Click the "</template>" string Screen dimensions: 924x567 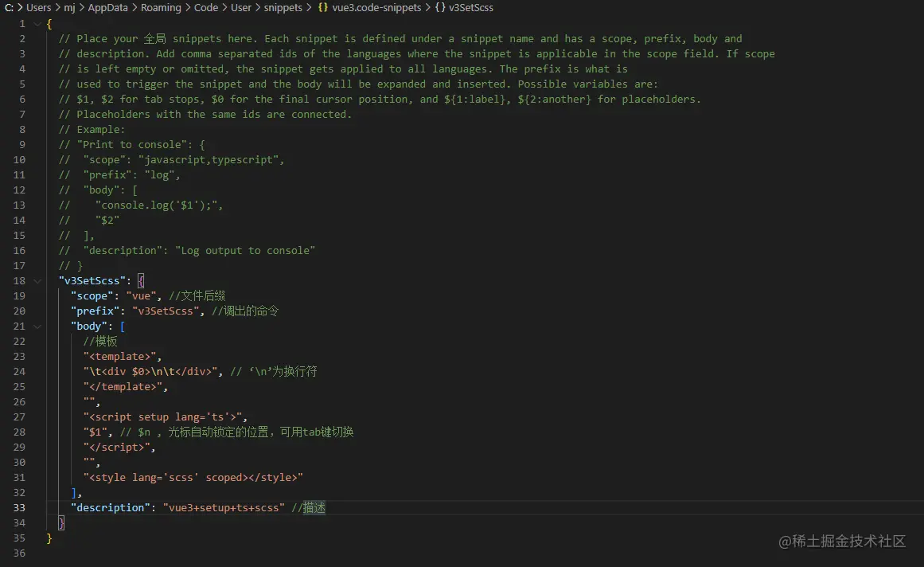click(x=123, y=387)
